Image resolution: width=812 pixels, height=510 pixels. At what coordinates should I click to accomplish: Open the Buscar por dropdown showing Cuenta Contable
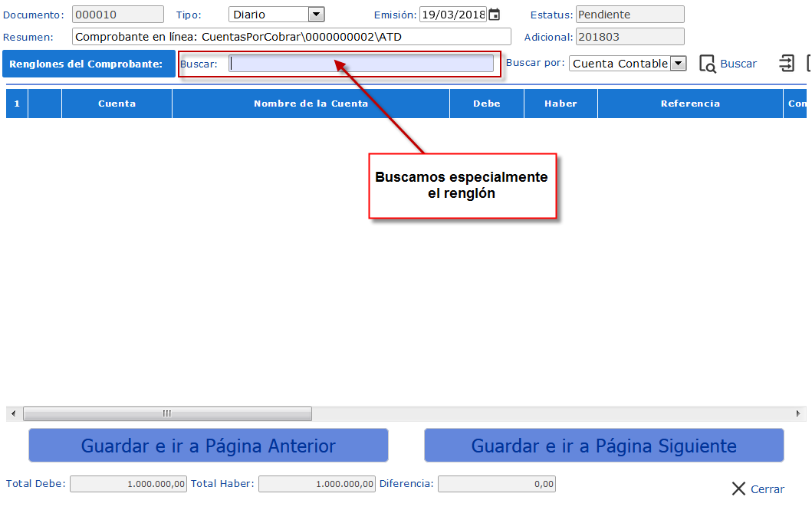point(627,64)
